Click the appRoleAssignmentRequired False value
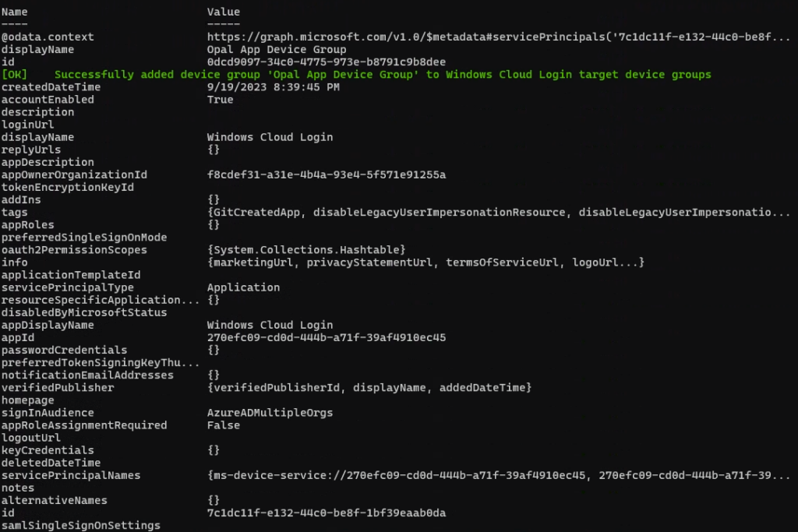 223,425
